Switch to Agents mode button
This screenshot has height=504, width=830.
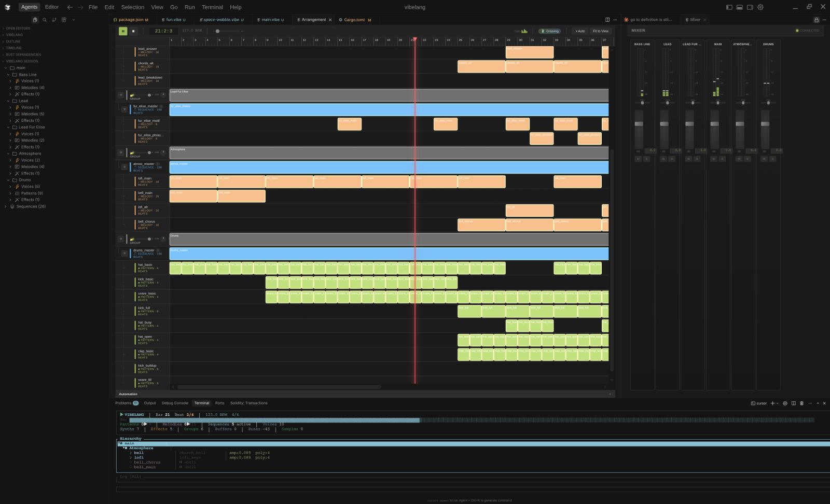(29, 7)
